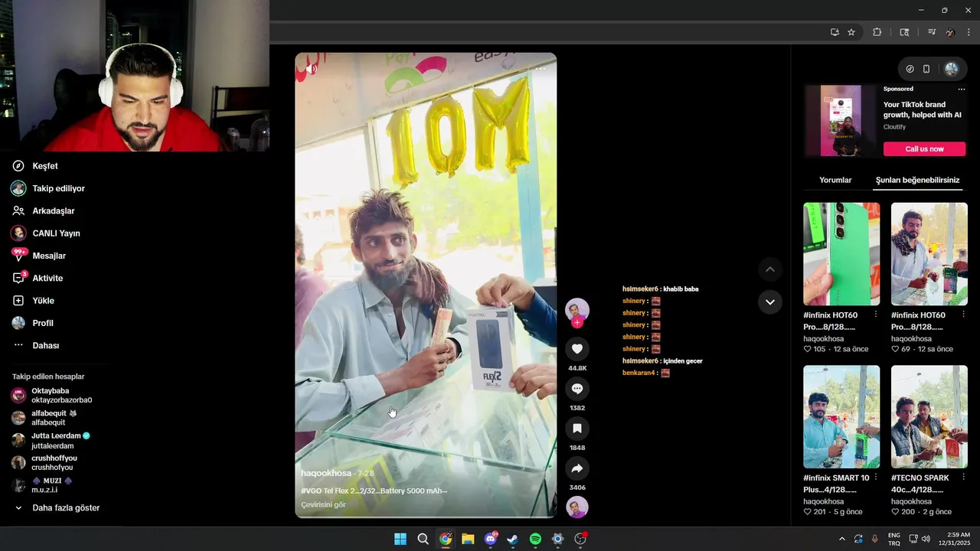Viewport: 980px width, 551px height.
Task: Open infinix SMART 10 Plus video thumbnail
Action: coord(841,416)
